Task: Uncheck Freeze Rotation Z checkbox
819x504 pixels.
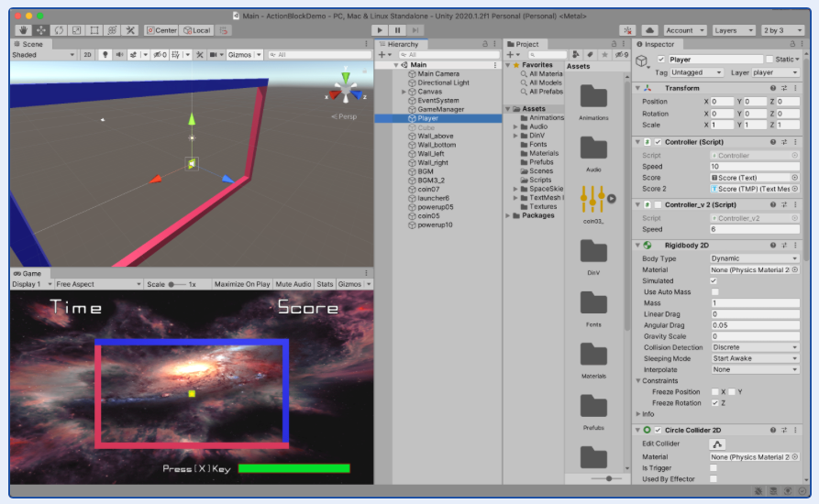Action: [714, 403]
